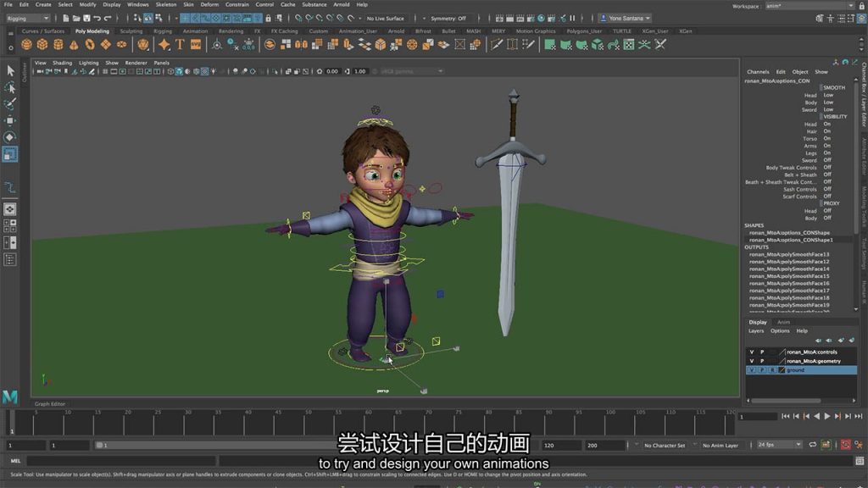Viewport: 868px width, 488px height.
Task: Click the Set Key red icon
Action: click(846, 445)
